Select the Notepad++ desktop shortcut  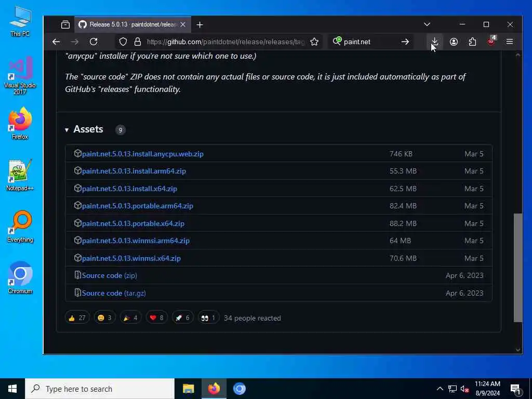pyautogui.click(x=20, y=175)
